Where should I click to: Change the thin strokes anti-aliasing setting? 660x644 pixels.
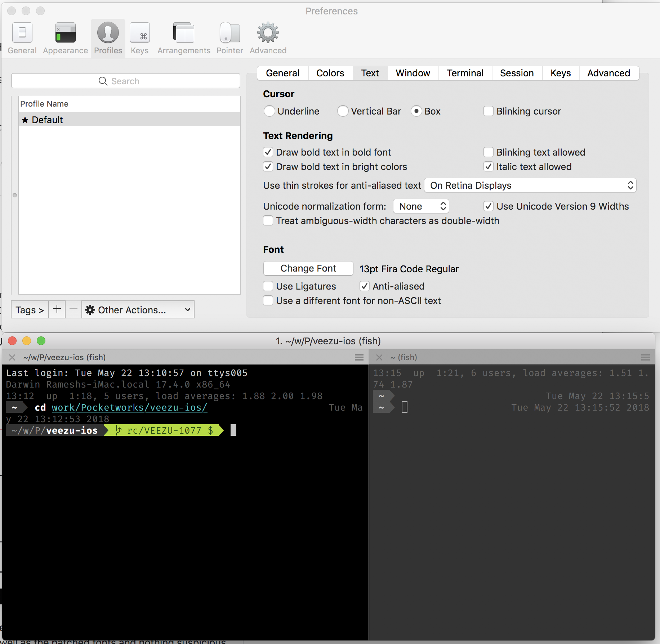point(530,185)
